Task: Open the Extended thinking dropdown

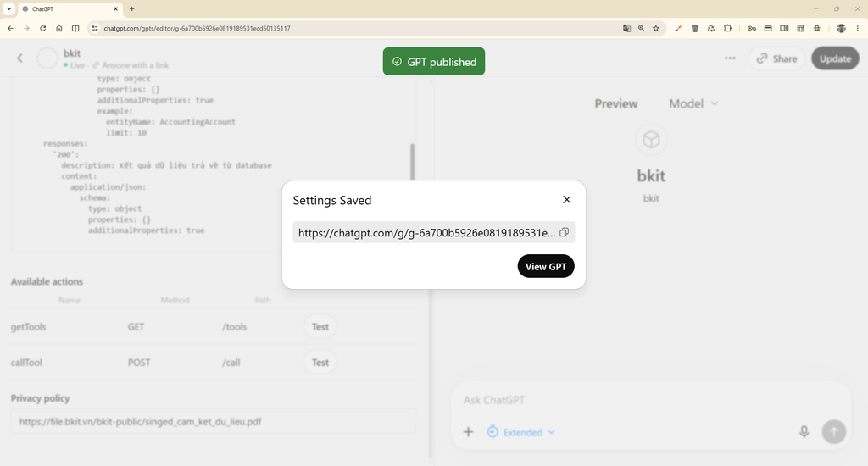Action: [521, 432]
